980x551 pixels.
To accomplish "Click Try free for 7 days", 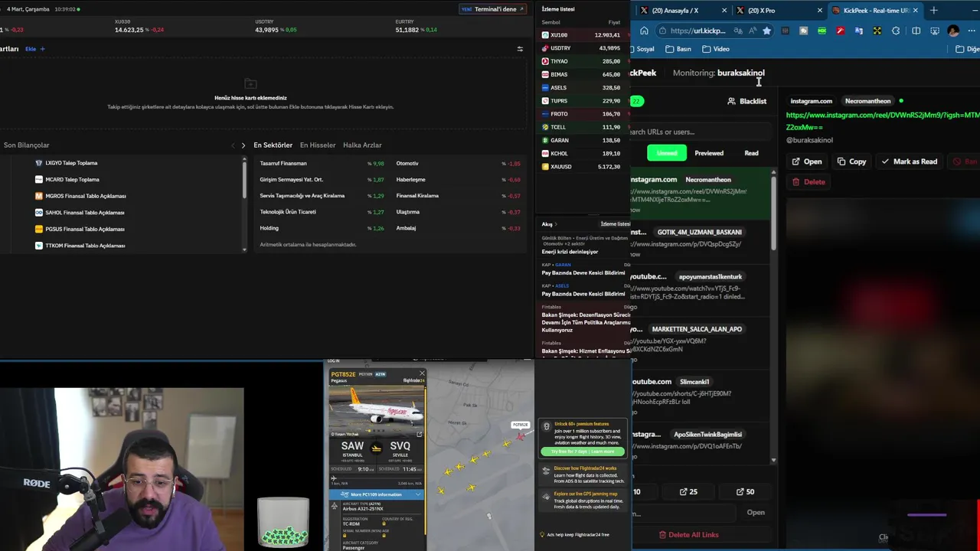I will (x=583, y=452).
